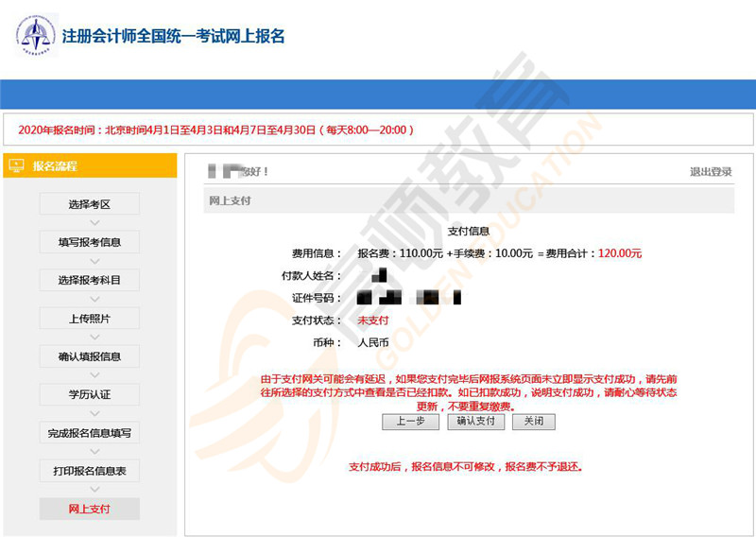The width and height of the screenshot is (756, 537).
Task: Go to the 确认填报信息 step
Action: point(90,356)
